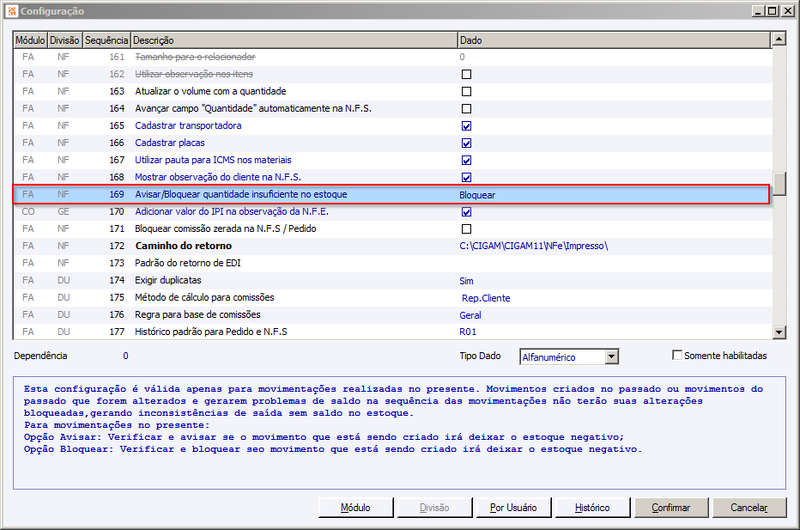Check the Somente habilitadas option
The height and width of the screenshot is (530, 800).
[x=677, y=355]
